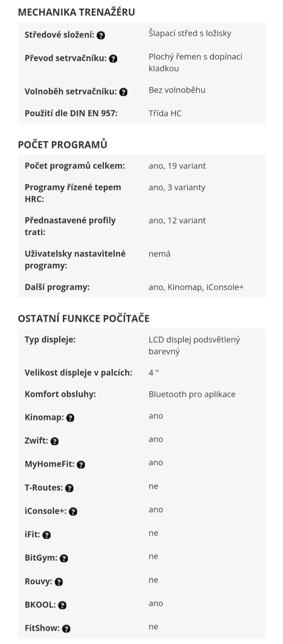
Task: Open BKOOL info icon
Action: 62,605
